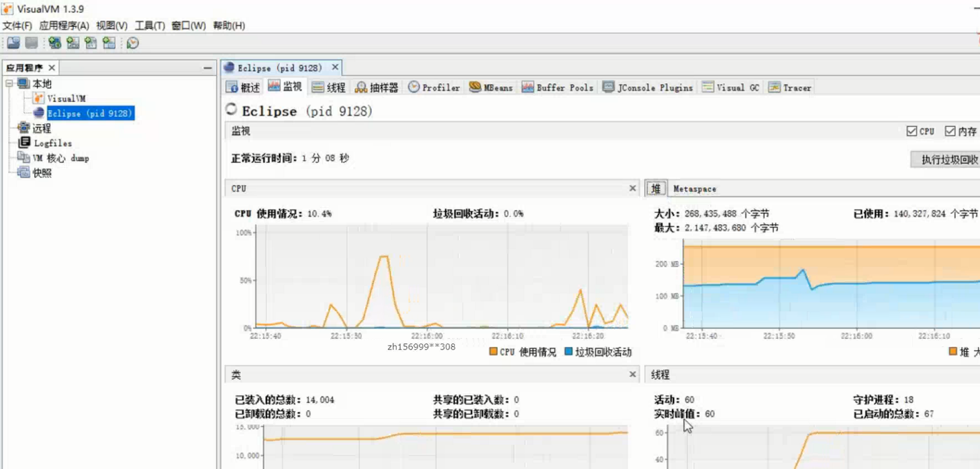This screenshot has height=469, width=980.
Task: Click the 最大: 2,147,483,680 heap text
Action: [716, 228]
